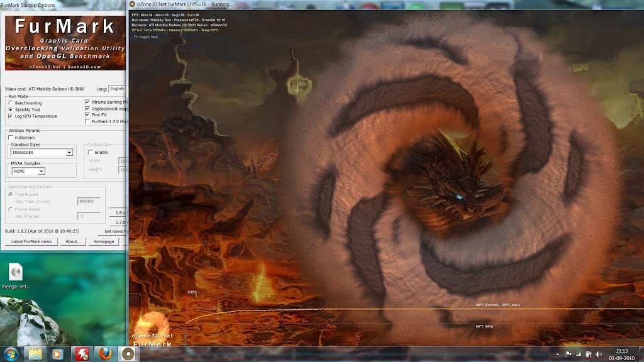644x362 pixels.
Task: Click the 1.8.x button
Action: click(x=118, y=212)
